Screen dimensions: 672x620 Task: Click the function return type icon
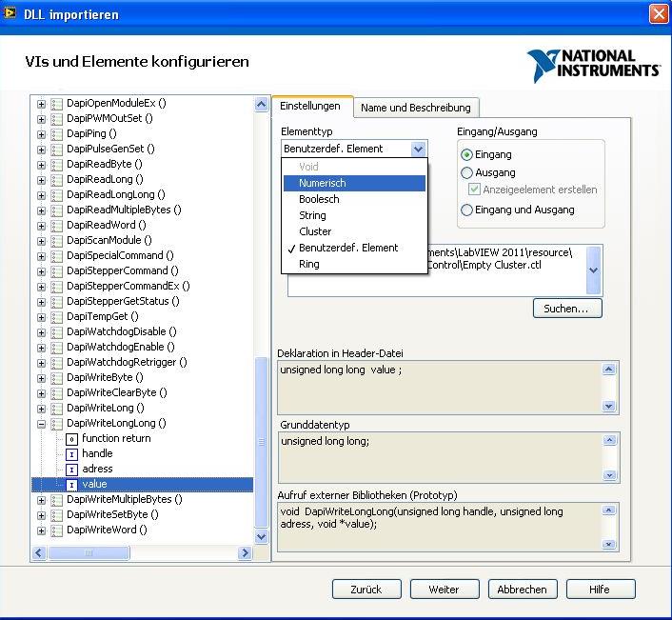(71, 438)
